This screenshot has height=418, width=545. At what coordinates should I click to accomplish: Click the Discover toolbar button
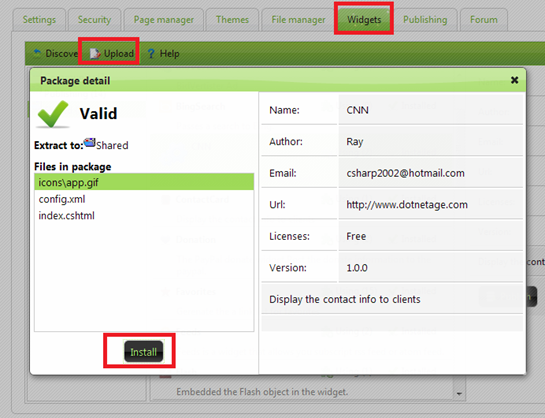56,54
